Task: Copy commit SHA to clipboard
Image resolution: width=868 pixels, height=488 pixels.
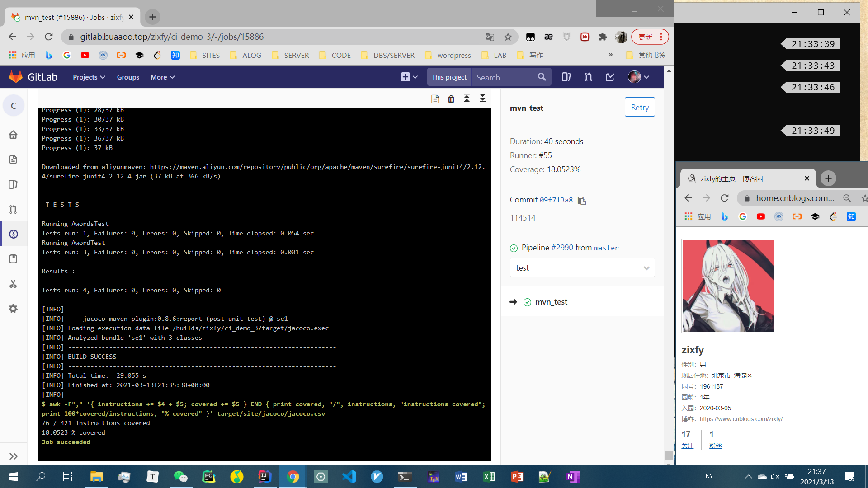Action: (582, 201)
